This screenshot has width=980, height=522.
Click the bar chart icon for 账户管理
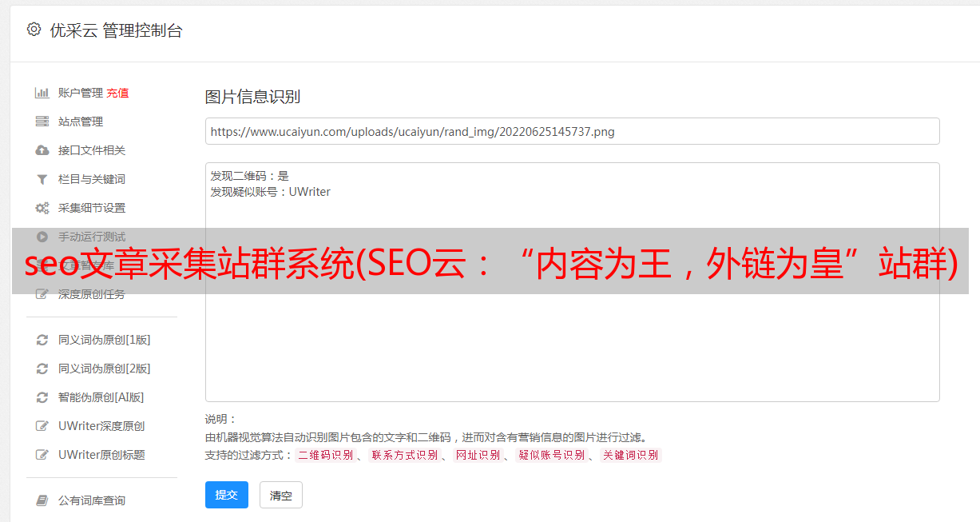[42, 93]
